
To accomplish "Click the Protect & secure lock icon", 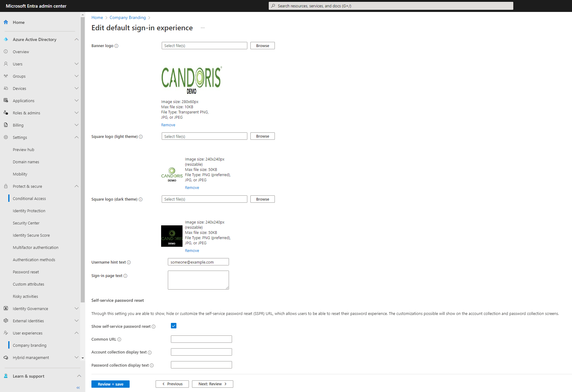I will point(6,186).
